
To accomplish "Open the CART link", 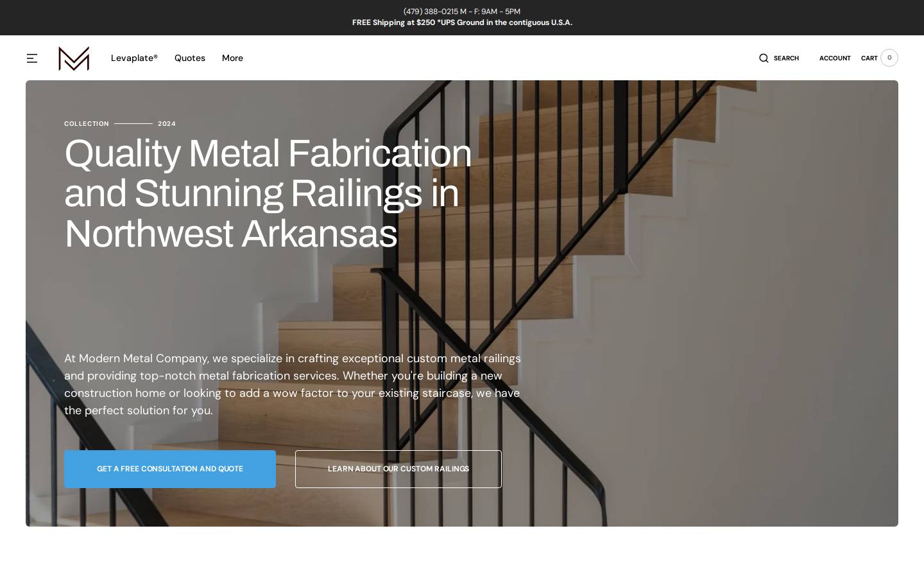I will (x=869, y=58).
